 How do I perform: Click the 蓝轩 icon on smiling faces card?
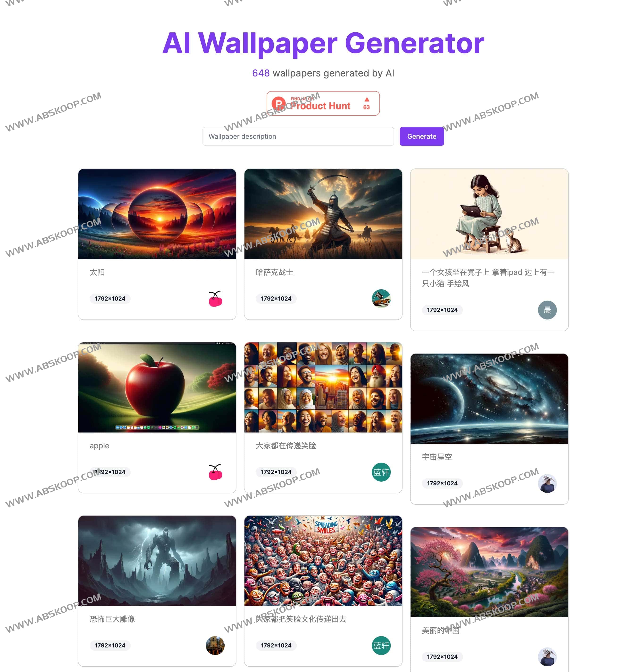381,471
